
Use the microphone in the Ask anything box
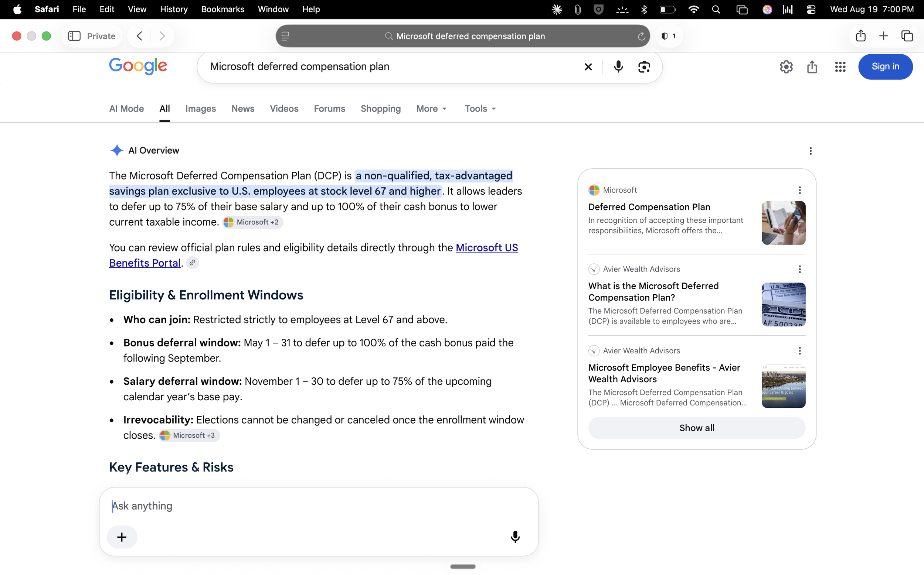[x=515, y=537]
